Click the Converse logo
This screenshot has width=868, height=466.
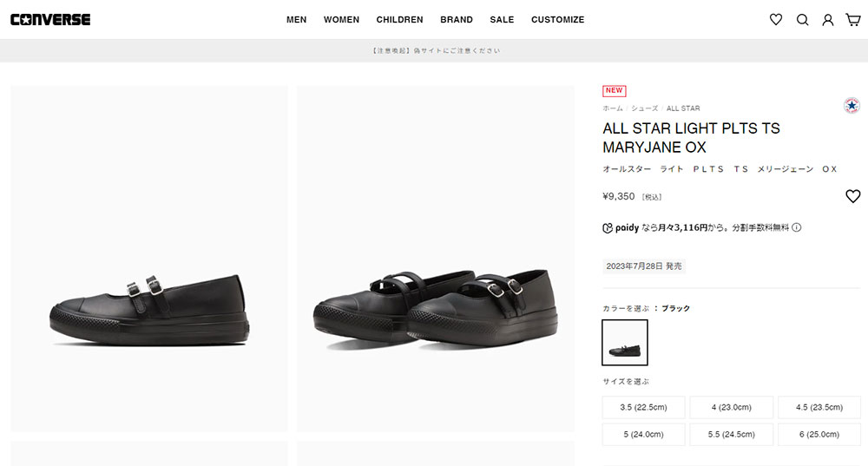click(x=50, y=19)
